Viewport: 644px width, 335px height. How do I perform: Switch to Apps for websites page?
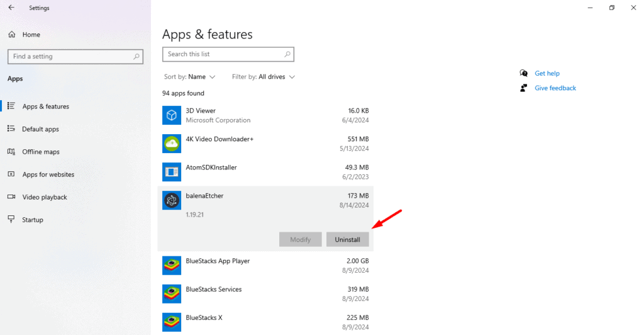point(48,174)
